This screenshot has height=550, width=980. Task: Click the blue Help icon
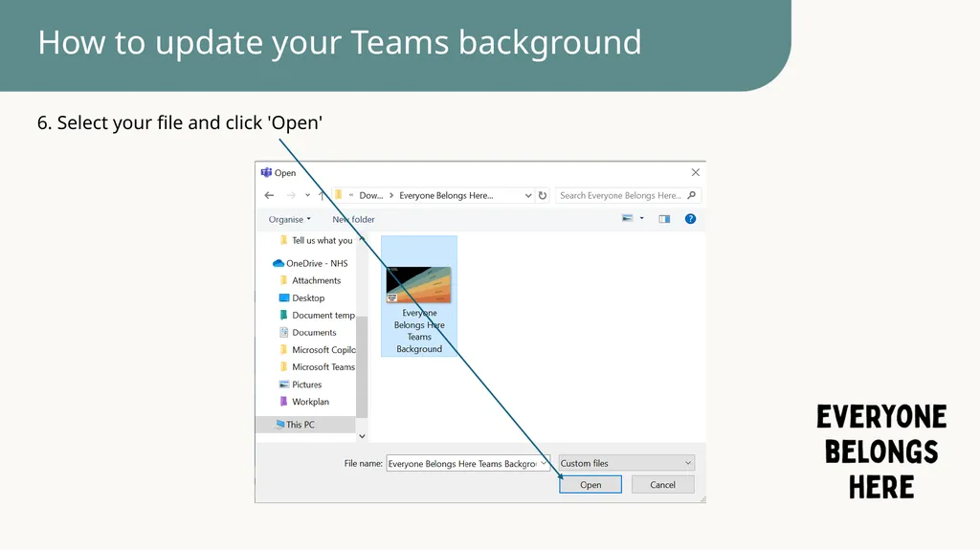[x=690, y=219]
